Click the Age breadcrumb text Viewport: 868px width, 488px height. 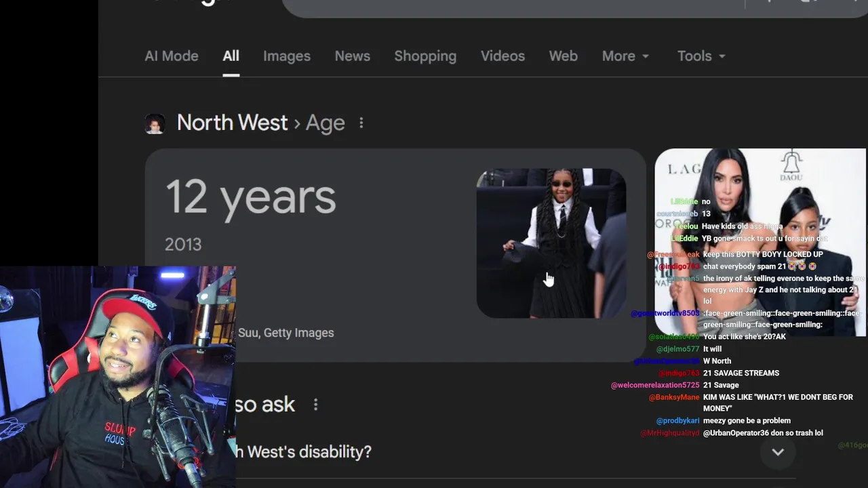325,123
